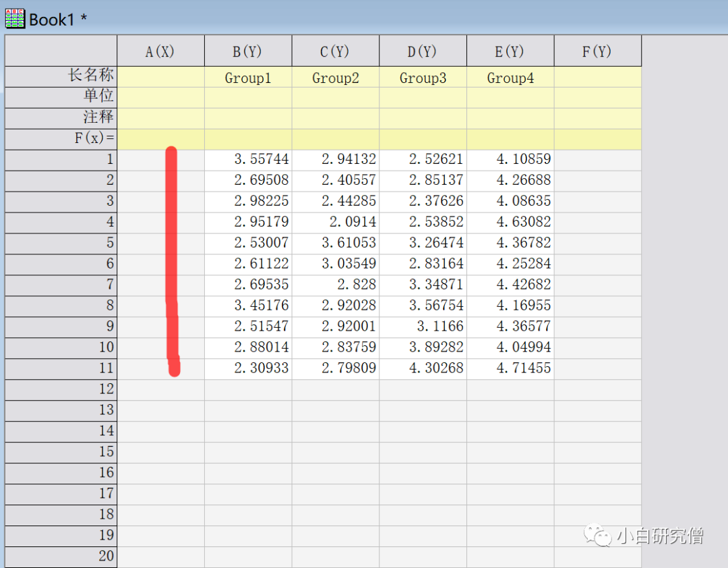728x568 pixels.
Task: Select the A(X) column header
Action: tap(160, 51)
